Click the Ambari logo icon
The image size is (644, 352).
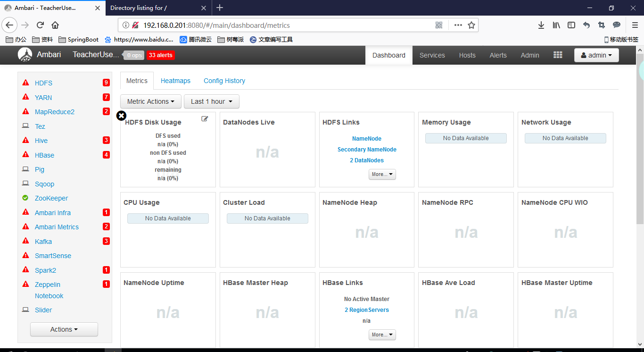(25, 55)
